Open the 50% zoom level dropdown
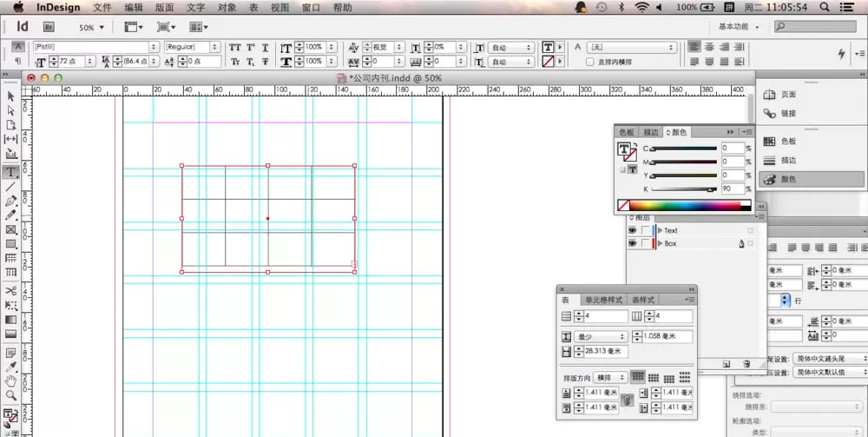 pos(91,27)
